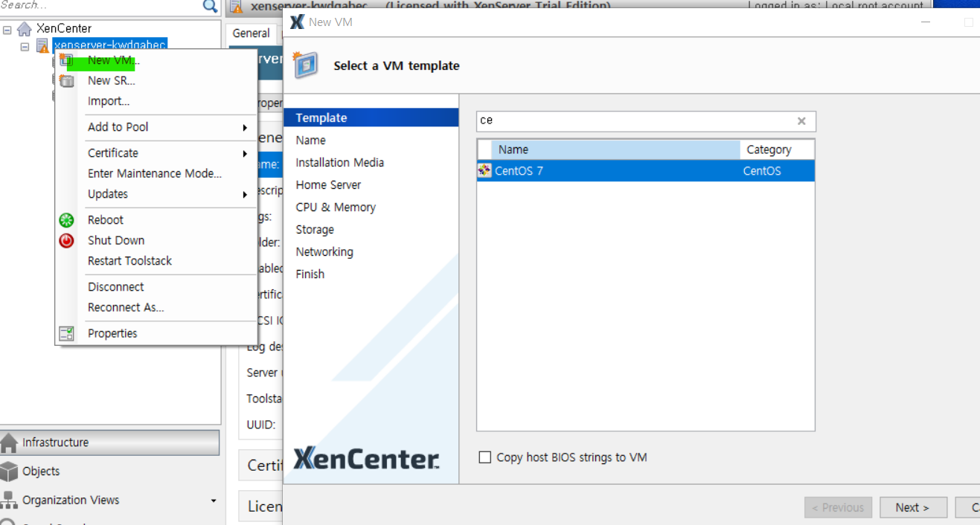Minimize the New VM window
Viewport: 980px width, 525px height.
pyautogui.click(x=926, y=22)
